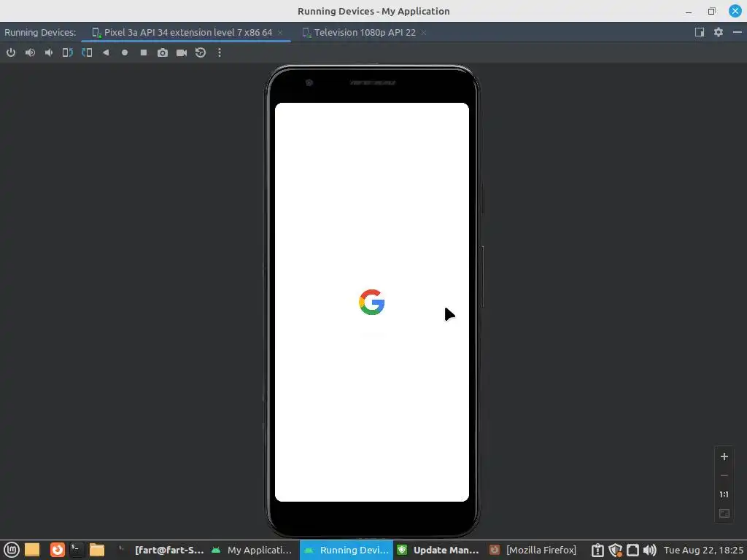Tap the emulator Home circle button
The image size is (747, 560).
pos(125,52)
